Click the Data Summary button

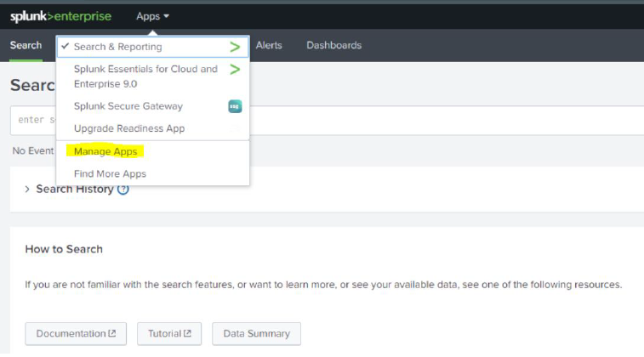(x=256, y=334)
